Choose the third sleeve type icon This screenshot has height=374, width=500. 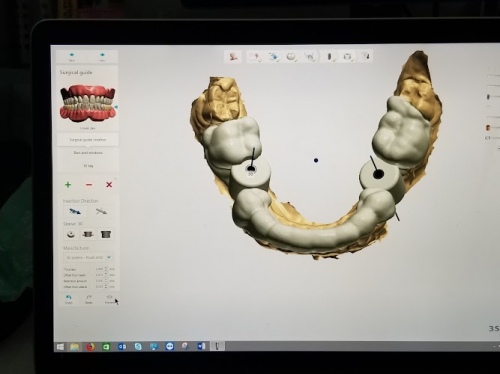tap(106, 234)
